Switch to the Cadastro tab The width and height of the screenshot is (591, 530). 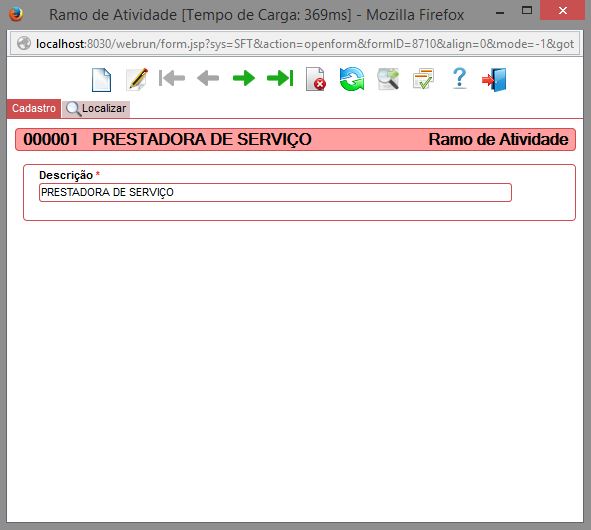click(34, 109)
